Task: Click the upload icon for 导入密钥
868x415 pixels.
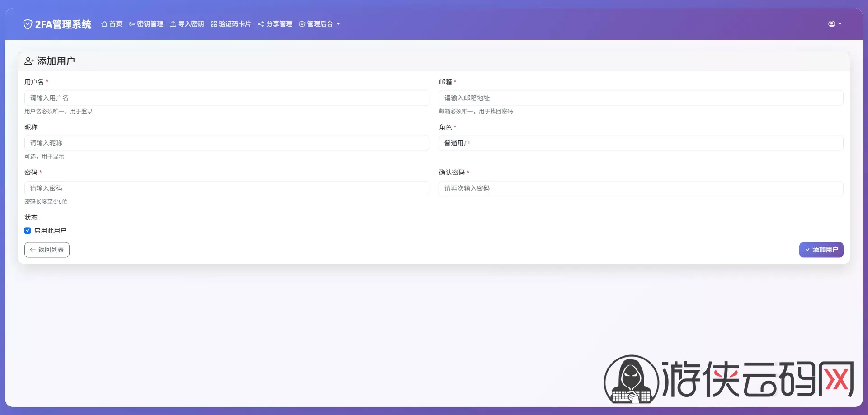Action: (x=173, y=24)
